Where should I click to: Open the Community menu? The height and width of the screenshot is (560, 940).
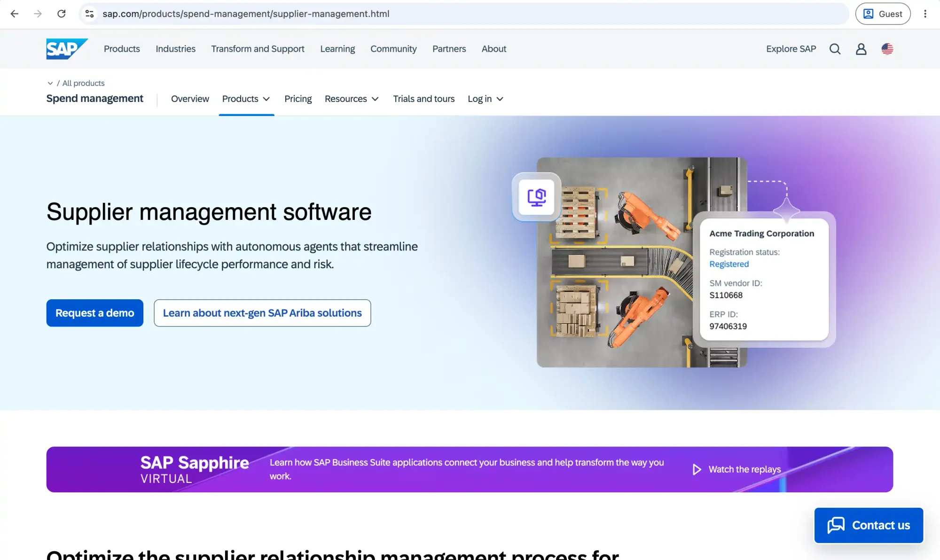(393, 49)
